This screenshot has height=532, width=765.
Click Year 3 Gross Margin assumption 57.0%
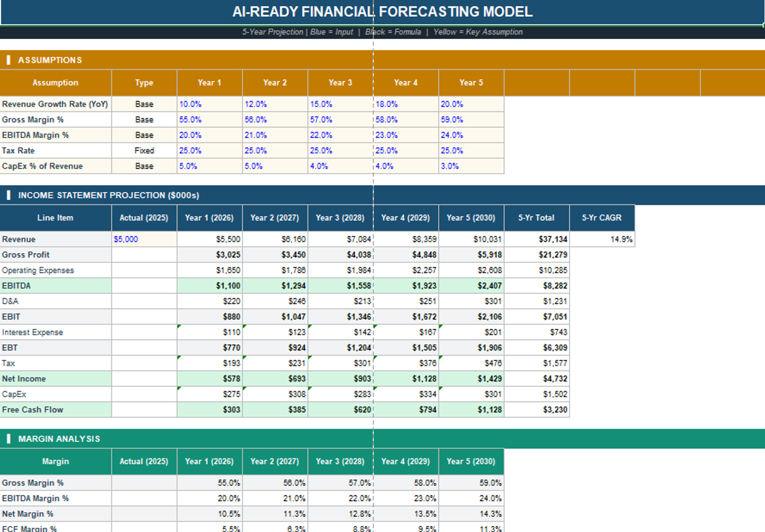point(340,120)
